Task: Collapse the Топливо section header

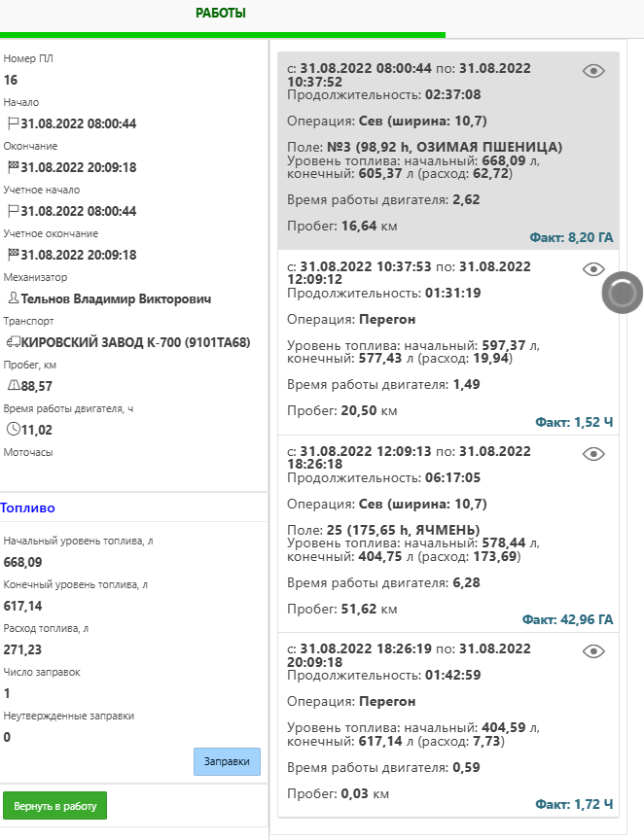Action: 28,507
